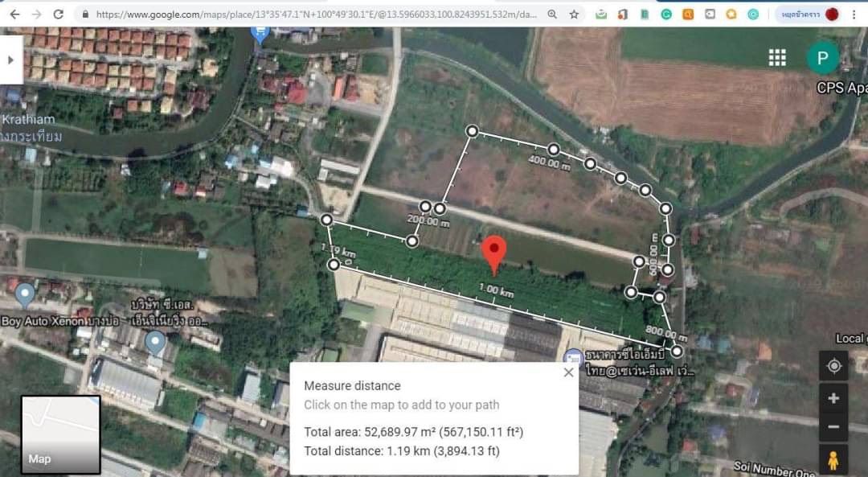The height and width of the screenshot is (477, 868).
Task: Open the paused Chrome profile chip
Action: 808,14
